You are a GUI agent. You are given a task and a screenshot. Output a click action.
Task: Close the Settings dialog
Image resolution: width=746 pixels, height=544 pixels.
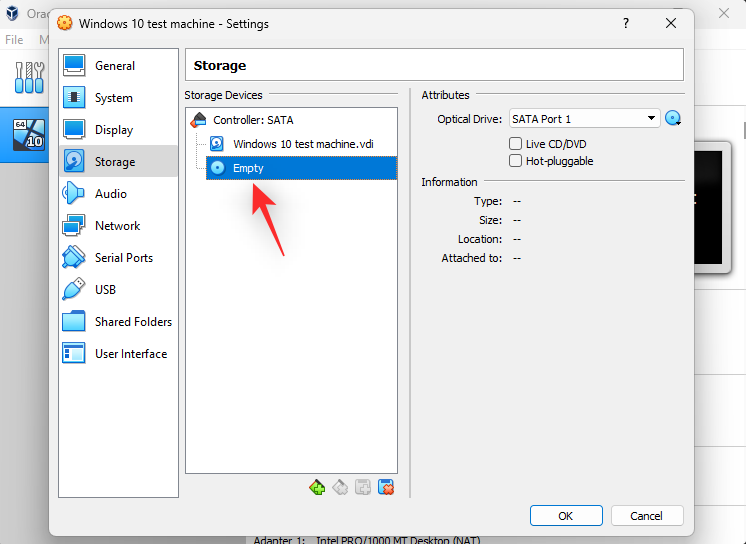point(671,23)
